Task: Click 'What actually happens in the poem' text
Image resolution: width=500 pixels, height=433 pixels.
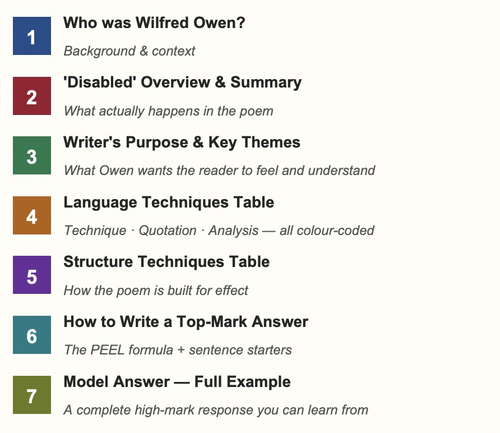Action: (168, 111)
